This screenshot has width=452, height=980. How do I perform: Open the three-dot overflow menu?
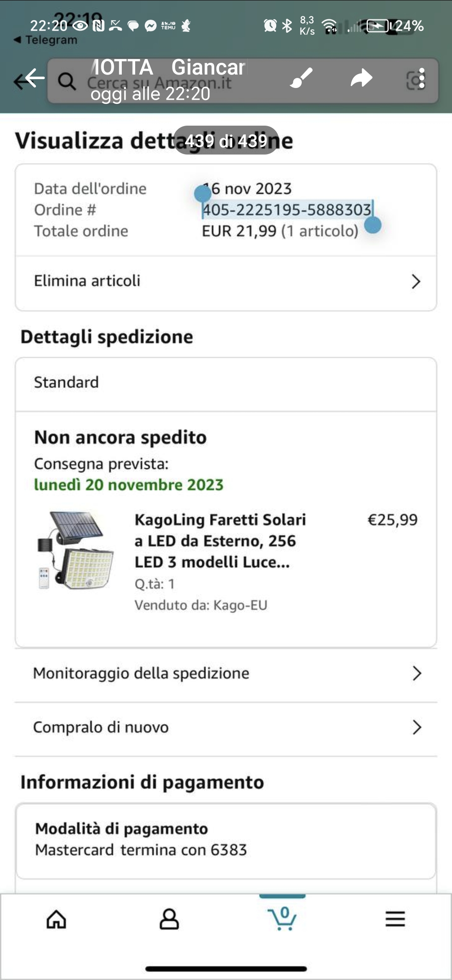422,78
